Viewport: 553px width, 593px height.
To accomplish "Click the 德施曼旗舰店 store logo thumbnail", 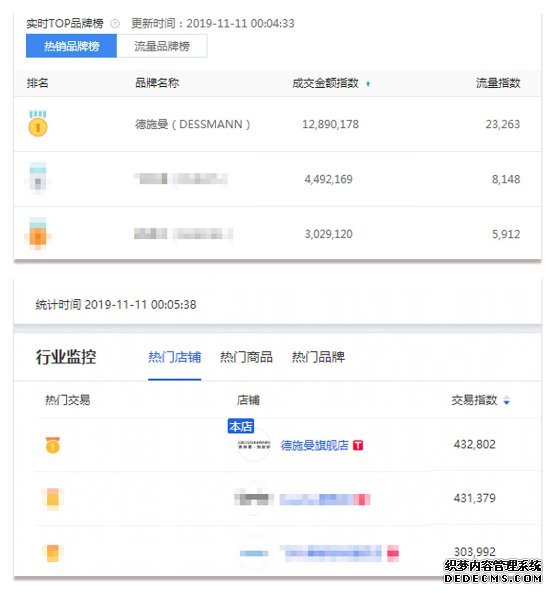I will [x=254, y=445].
